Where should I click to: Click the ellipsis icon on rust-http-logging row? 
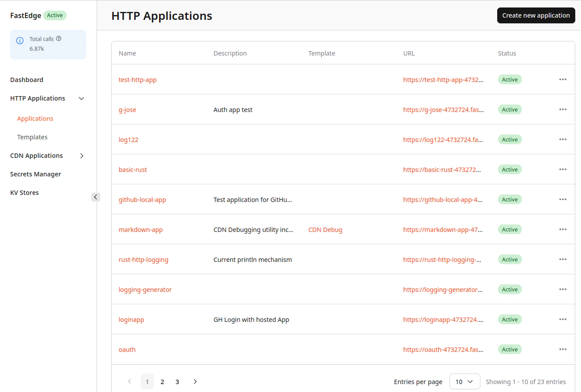[x=562, y=259]
